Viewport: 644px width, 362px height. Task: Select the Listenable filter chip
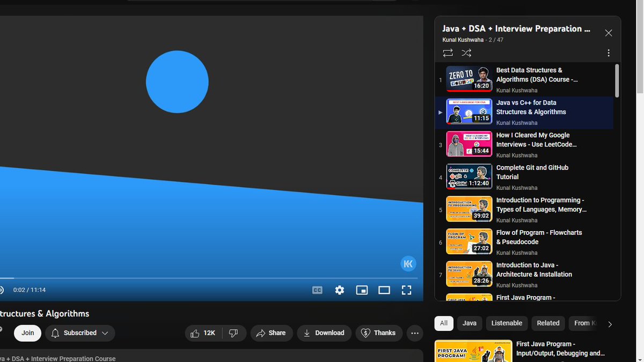pyautogui.click(x=507, y=323)
